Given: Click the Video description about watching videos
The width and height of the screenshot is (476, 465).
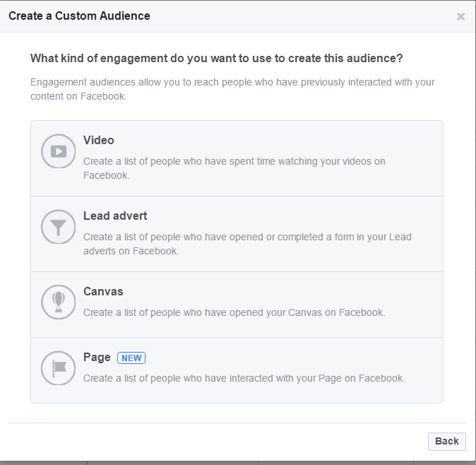Looking at the screenshot, I should click(x=234, y=168).
